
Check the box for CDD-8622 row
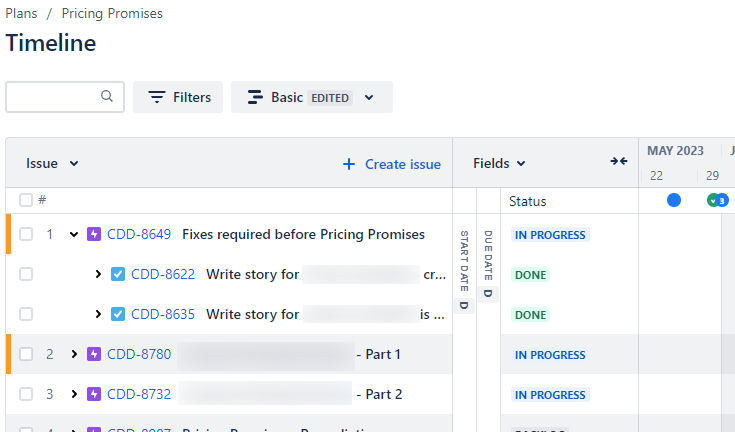(x=26, y=274)
